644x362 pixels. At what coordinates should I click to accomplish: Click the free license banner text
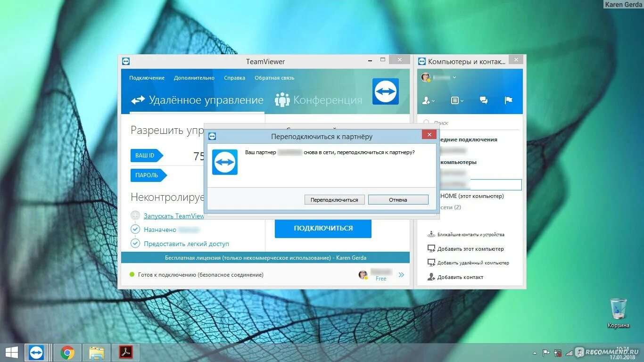click(265, 258)
